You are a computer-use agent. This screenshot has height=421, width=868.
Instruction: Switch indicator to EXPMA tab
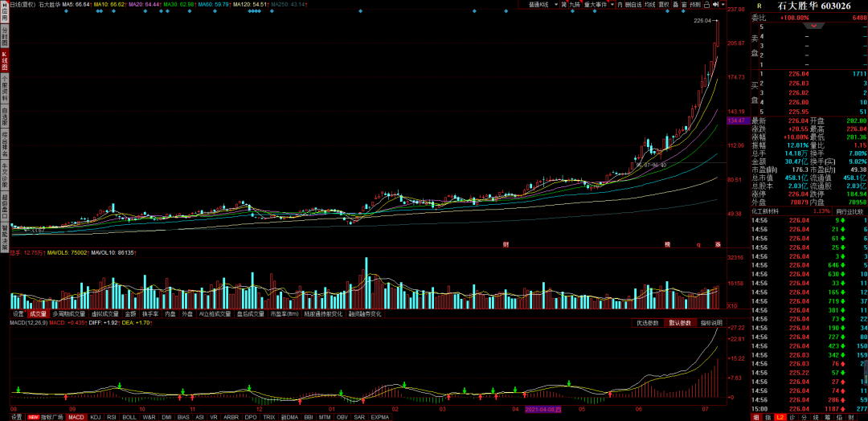(380, 417)
